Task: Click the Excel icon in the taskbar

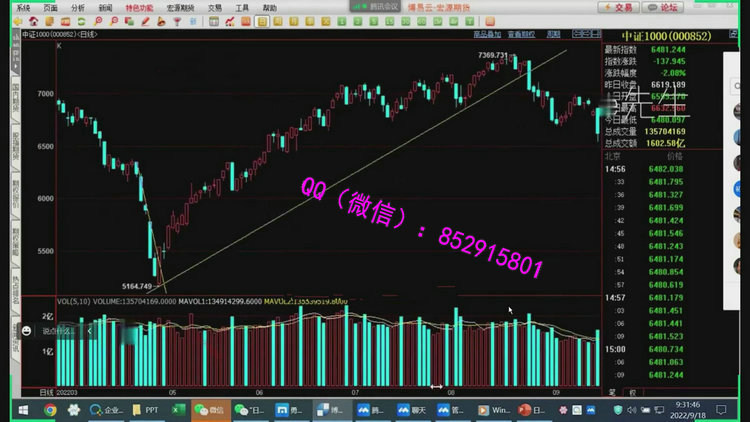Action: pos(177,410)
